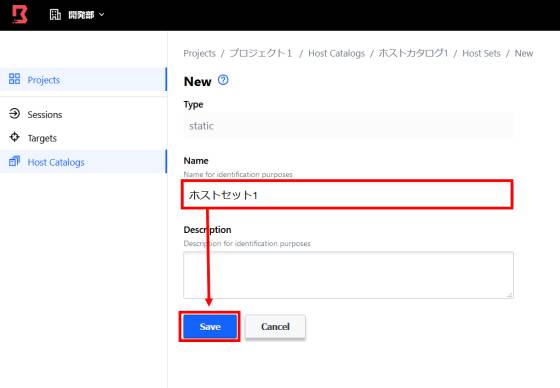The height and width of the screenshot is (388, 560).
Task: Click the organization building icon
Action: pos(55,15)
